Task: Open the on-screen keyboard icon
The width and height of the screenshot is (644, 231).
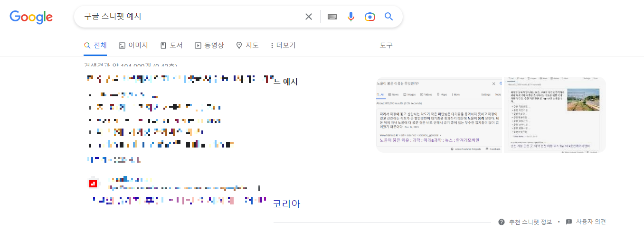Action: [x=332, y=17]
